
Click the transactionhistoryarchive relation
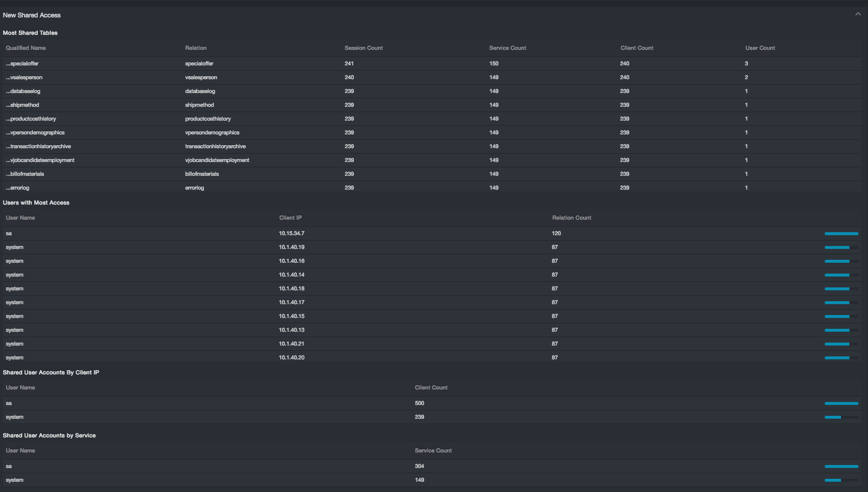pyautogui.click(x=215, y=146)
